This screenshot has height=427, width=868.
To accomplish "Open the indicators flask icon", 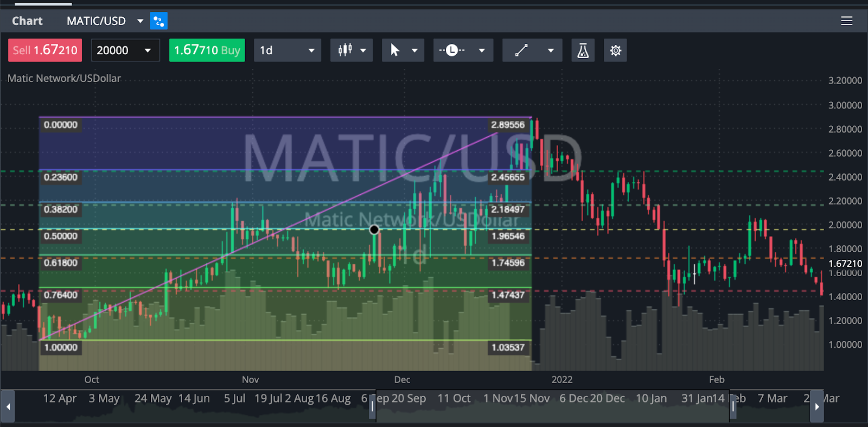I will pyautogui.click(x=583, y=50).
